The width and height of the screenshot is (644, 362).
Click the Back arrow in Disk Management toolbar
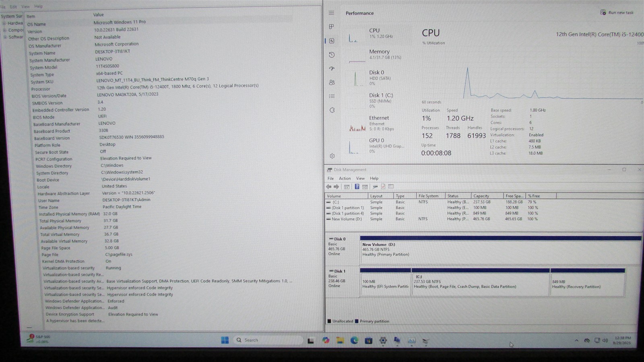[x=329, y=187]
